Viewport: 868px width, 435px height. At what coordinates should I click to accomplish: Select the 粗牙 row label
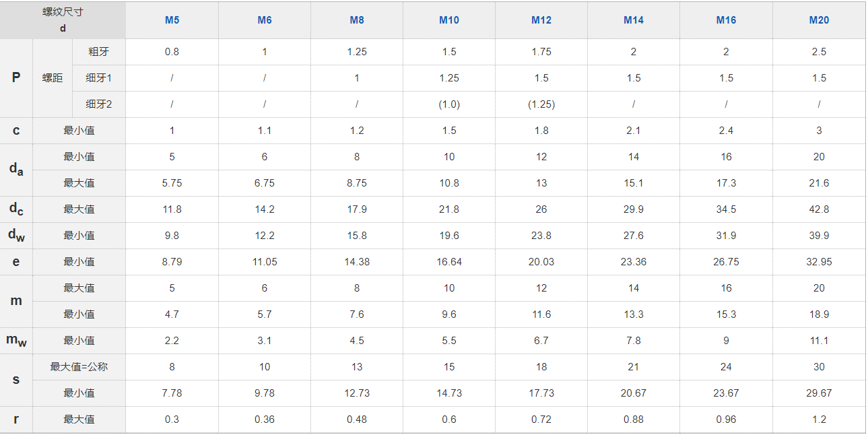pyautogui.click(x=98, y=52)
